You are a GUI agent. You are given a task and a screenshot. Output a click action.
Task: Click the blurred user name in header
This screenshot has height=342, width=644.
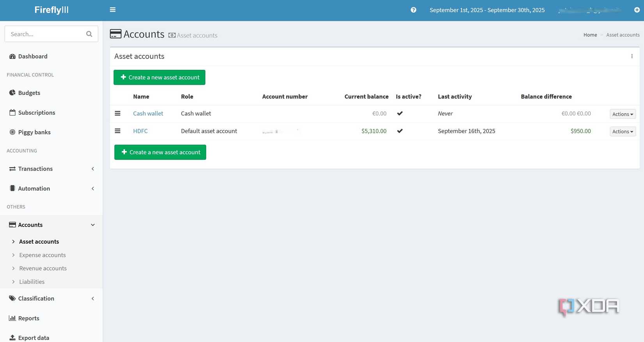click(589, 10)
